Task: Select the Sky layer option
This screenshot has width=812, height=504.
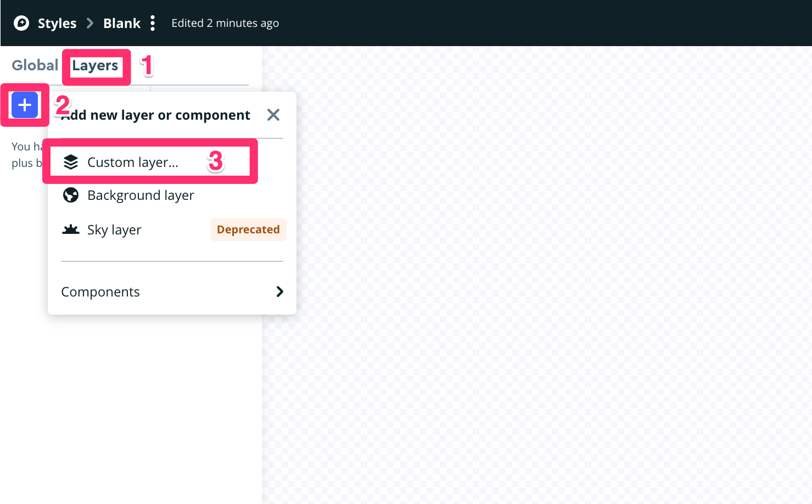Action: pos(114,230)
